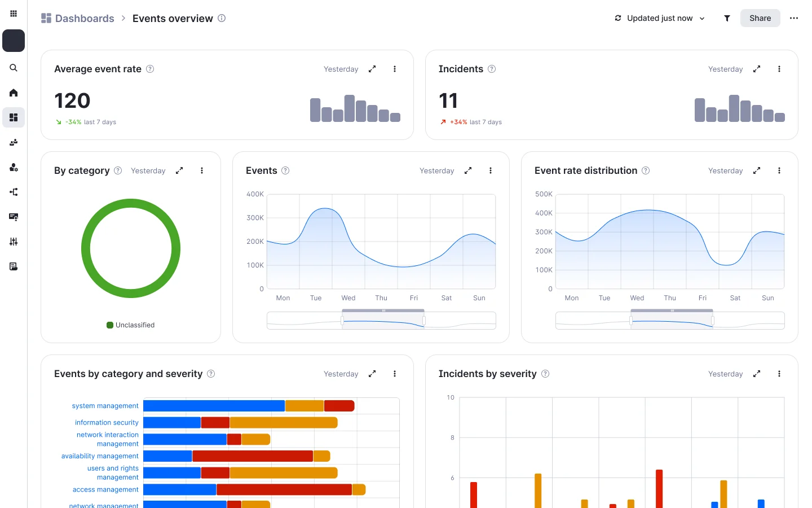812x508 pixels.
Task: Click Events chart range slider right handle
Action: coord(424,321)
